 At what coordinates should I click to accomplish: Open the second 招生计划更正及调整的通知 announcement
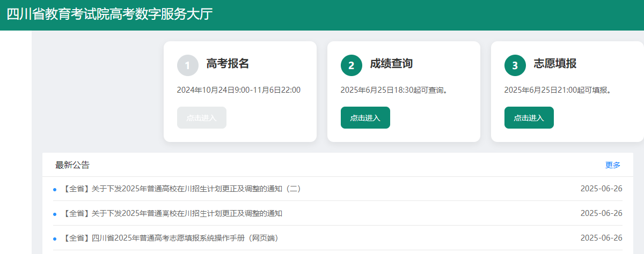pyautogui.click(x=173, y=213)
